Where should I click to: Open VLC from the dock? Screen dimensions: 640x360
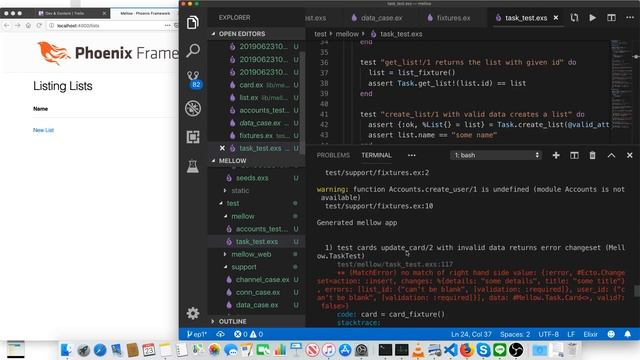(418, 350)
